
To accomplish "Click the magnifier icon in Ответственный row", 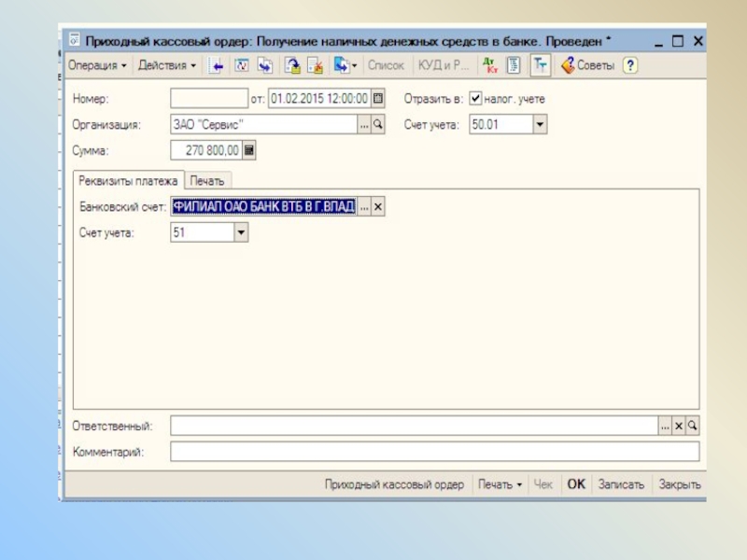I will click(693, 426).
